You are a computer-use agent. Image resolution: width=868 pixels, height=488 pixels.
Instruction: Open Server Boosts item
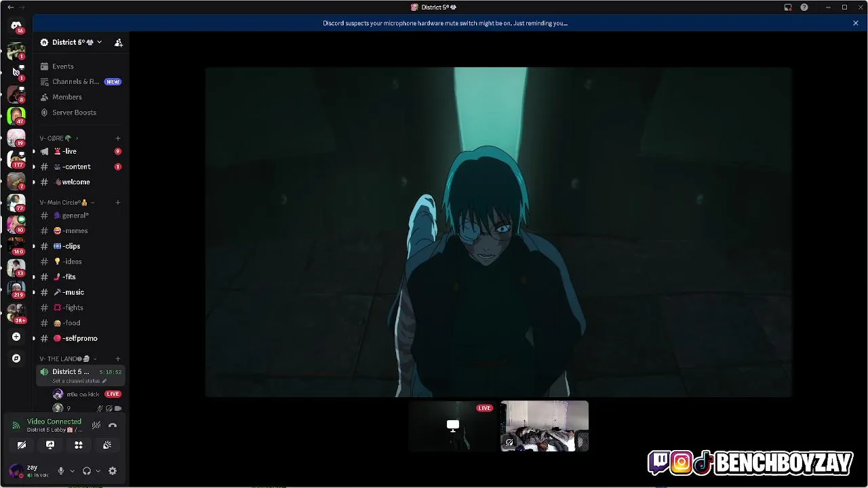tap(80, 113)
